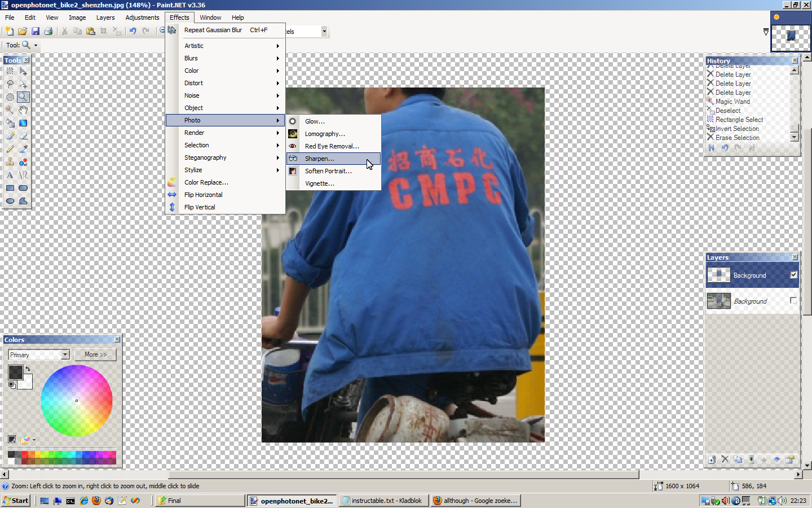Add a new layer via the Layers panel icon
The height and width of the screenshot is (508, 812).
click(712, 460)
